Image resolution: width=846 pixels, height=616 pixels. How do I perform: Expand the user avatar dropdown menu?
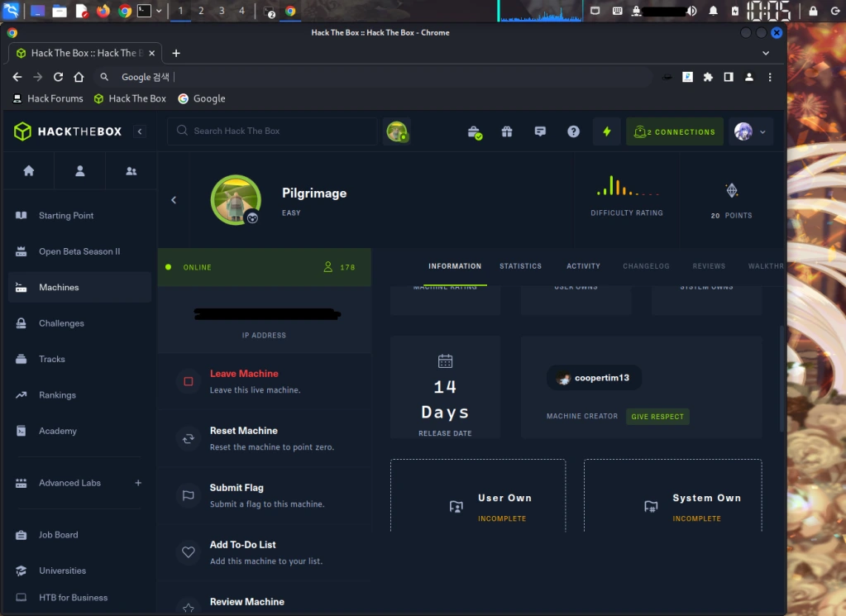tap(751, 131)
